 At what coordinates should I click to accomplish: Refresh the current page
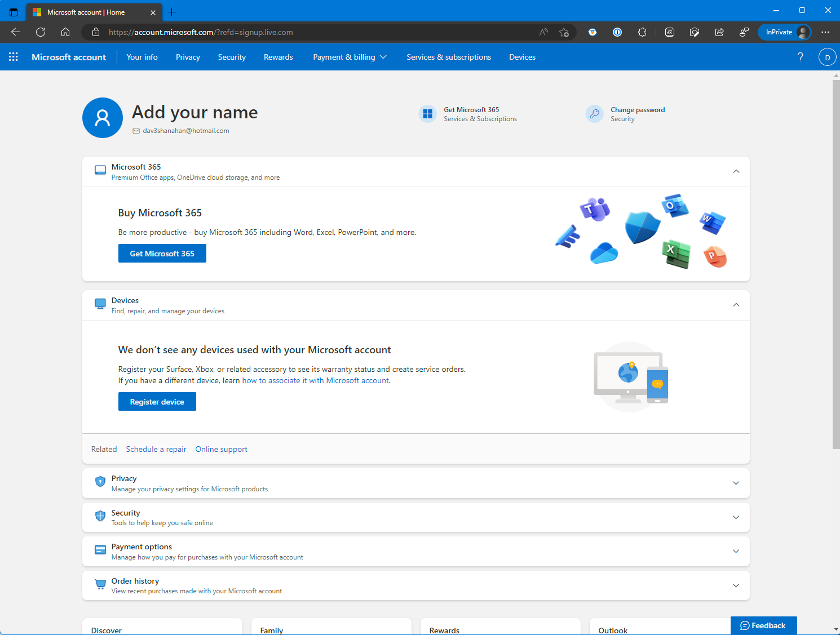[x=41, y=32]
